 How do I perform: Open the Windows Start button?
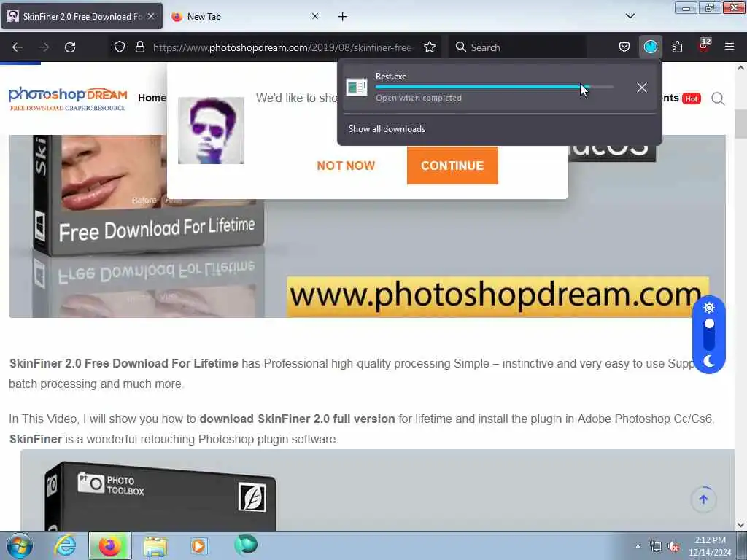[x=20, y=545]
